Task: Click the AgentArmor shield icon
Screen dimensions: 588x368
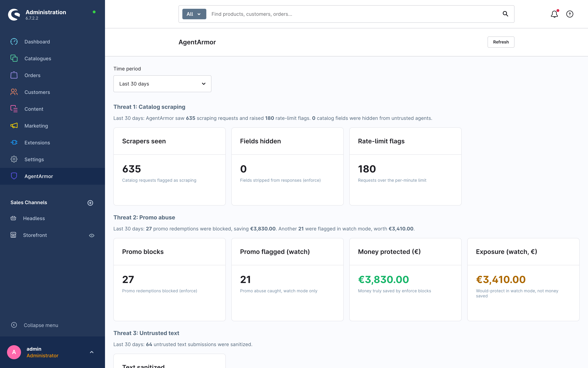Action: coord(14,176)
